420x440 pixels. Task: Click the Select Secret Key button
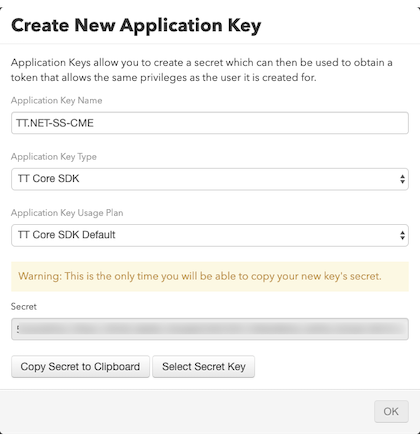[204, 367]
